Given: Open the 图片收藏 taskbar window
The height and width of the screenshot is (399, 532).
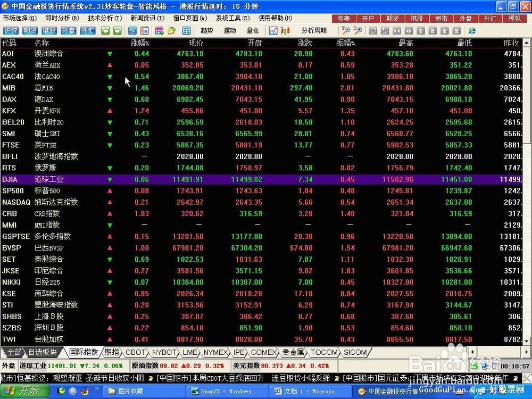Looking at the screenshot, I should [x=143, y=391].
